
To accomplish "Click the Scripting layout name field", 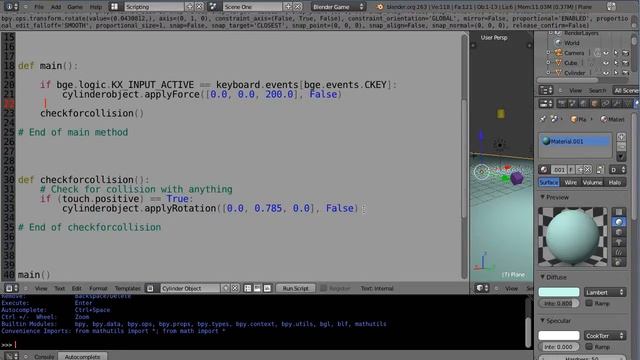I will point(153,7).
